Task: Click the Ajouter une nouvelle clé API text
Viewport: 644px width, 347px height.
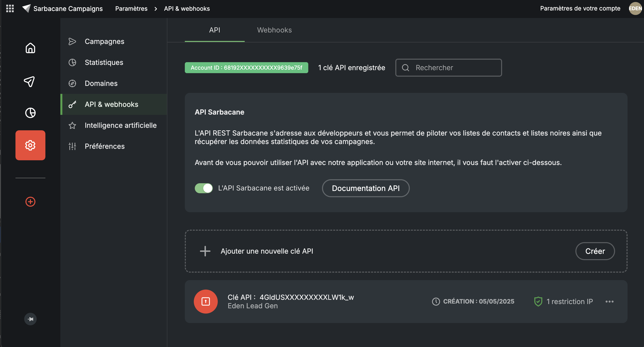Action: pyautogui.click(x=267, y=251)
